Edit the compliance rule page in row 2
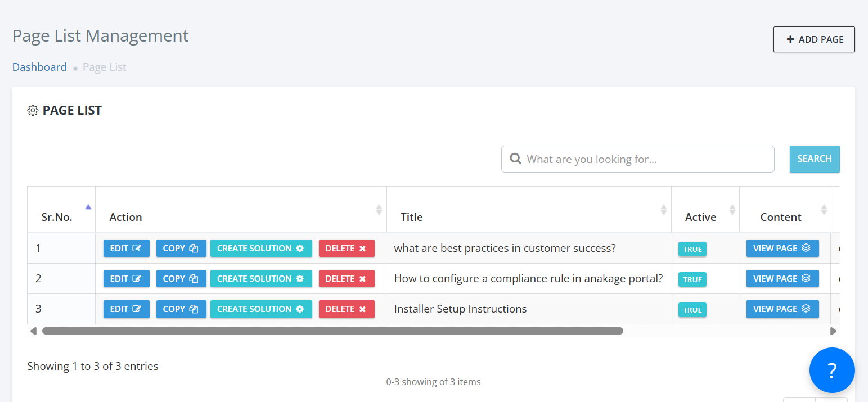The width and height of the screenshot is (868, 402). [x=126, y=279]
